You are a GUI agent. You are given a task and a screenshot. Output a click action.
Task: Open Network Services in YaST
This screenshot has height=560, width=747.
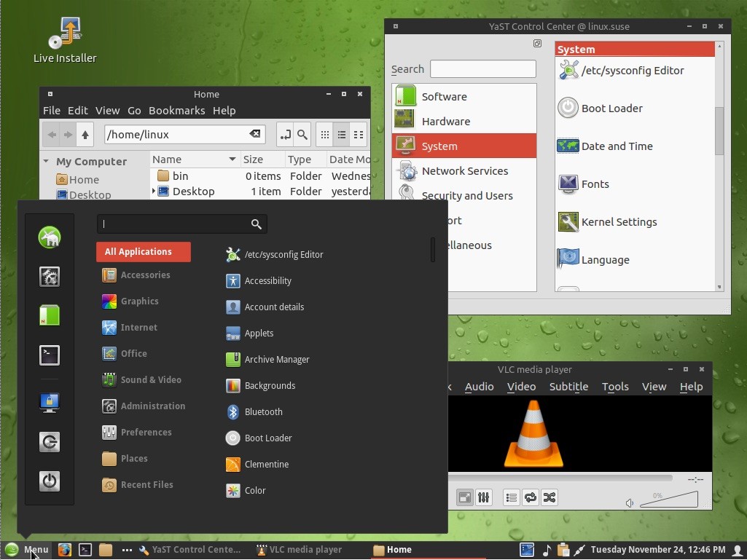pos(464,170)
